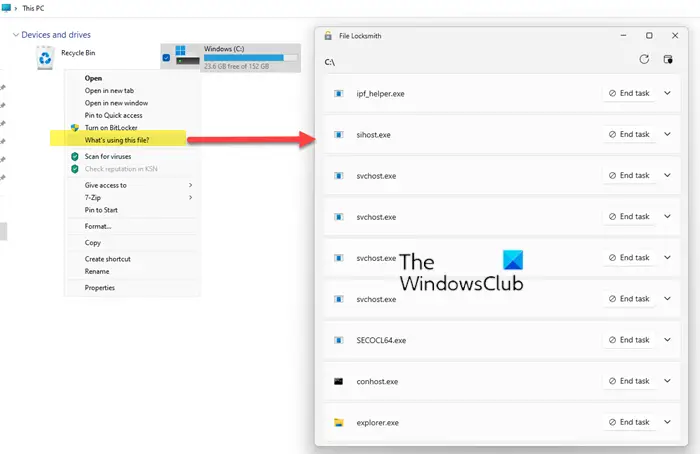Choose Pin to Quick access
This screenshot has width=700, height=454.
click(x=113, y=115)
